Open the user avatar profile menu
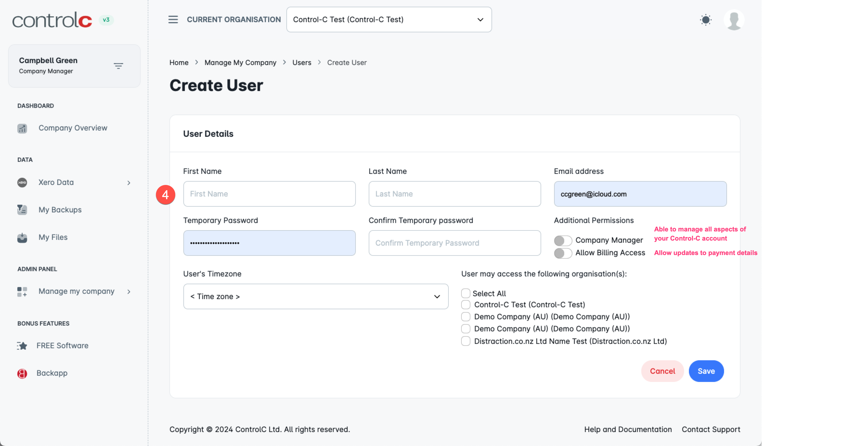The width and height of the screenshot is (868, 446). tap(734, 20)
